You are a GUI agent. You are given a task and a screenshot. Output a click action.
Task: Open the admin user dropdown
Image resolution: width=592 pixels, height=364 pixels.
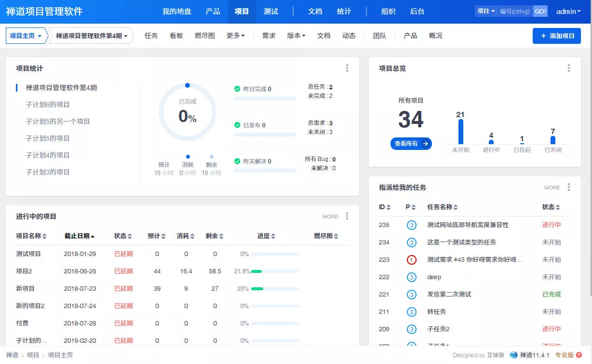568,12
